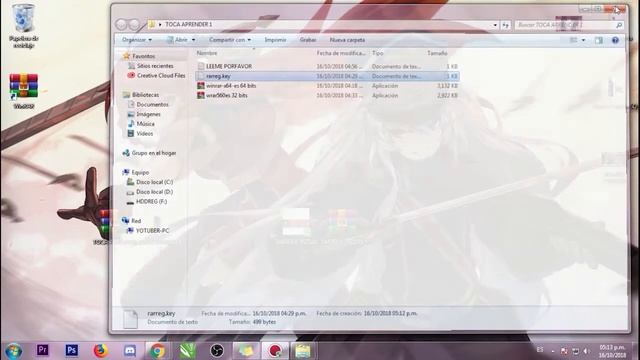640x360 pixels.
Task: Click Bibliotecas in the navigation pane
Action: click(145, 95)
